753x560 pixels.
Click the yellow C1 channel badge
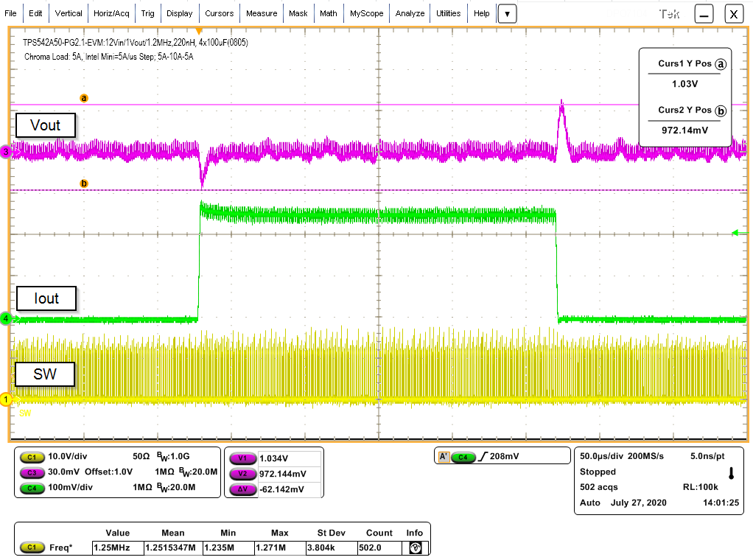point(31,457)
